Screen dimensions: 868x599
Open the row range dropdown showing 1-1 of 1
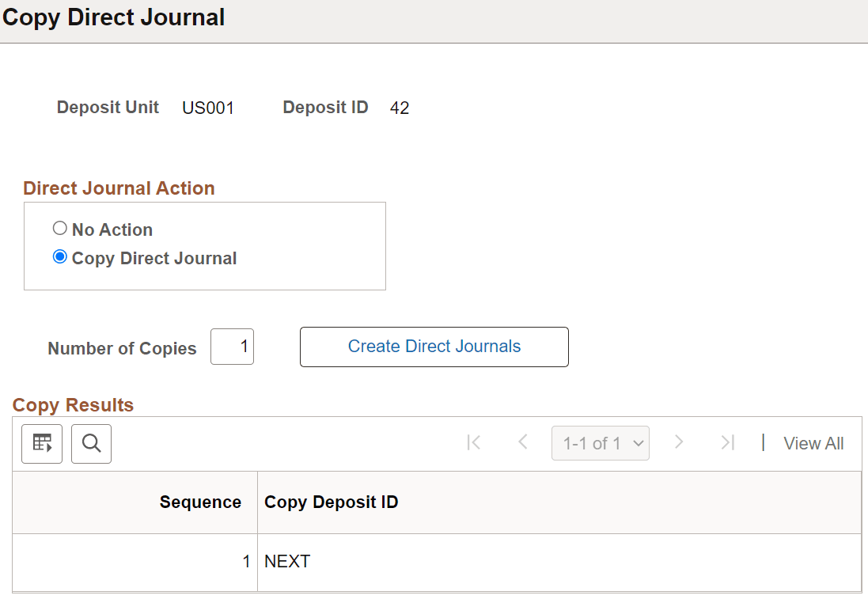(601, 443)
